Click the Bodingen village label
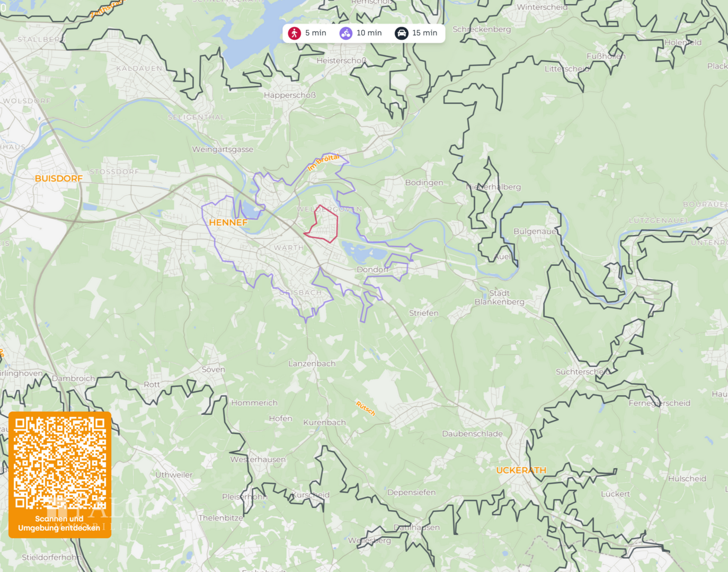Screen dimensions: 728x572 click(x=424, y=183)
